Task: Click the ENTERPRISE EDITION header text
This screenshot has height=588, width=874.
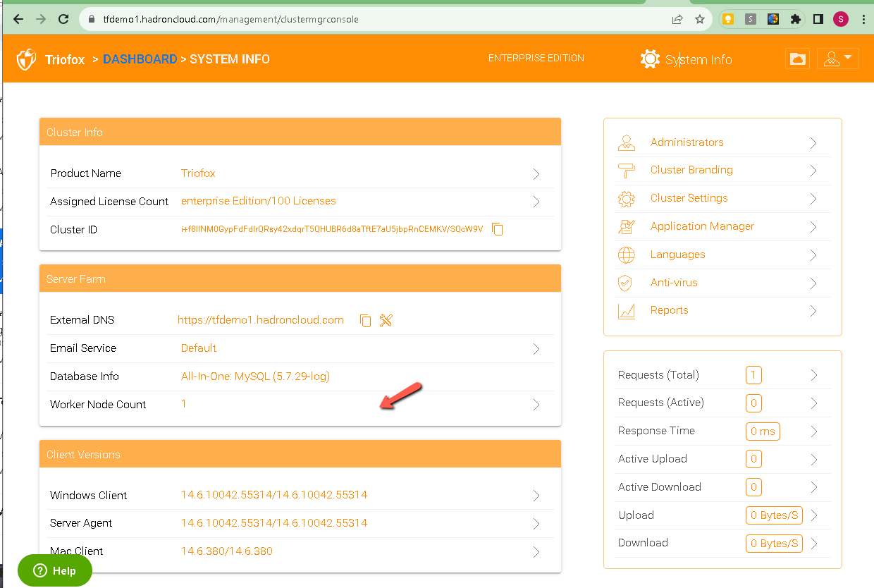Action: (x=536, y=59)
